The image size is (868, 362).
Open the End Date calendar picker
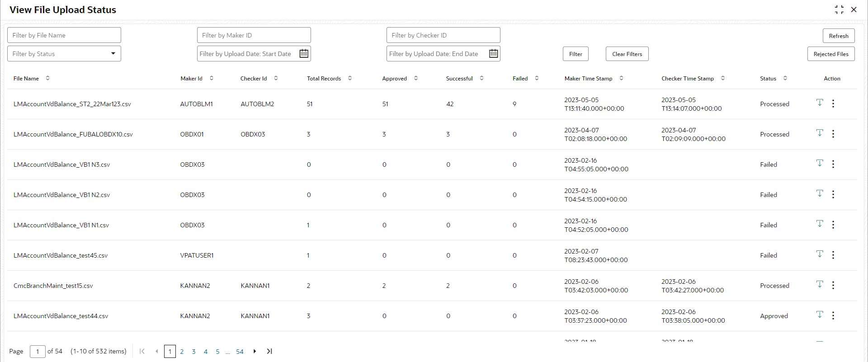click(x=494, y=53)
